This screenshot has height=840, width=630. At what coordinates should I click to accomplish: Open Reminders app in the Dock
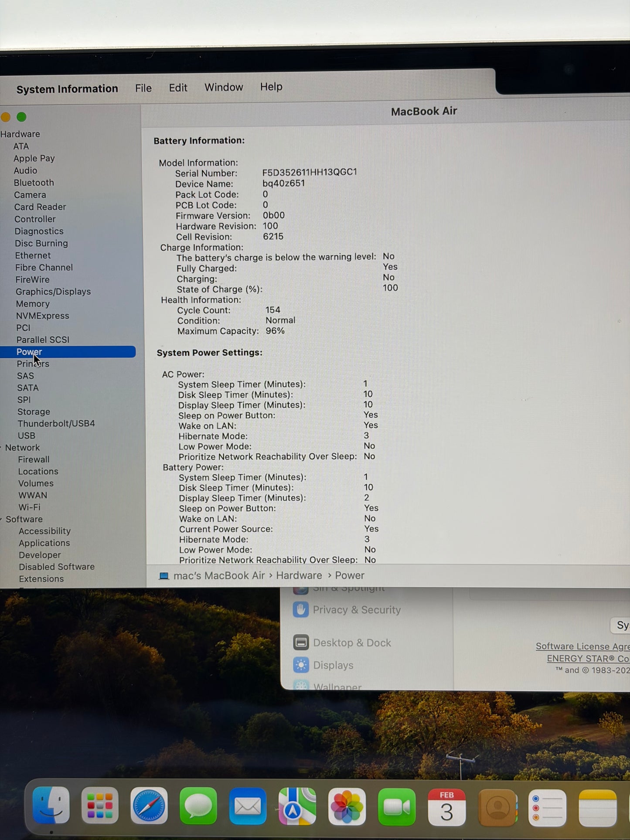[x=547, y=808]
